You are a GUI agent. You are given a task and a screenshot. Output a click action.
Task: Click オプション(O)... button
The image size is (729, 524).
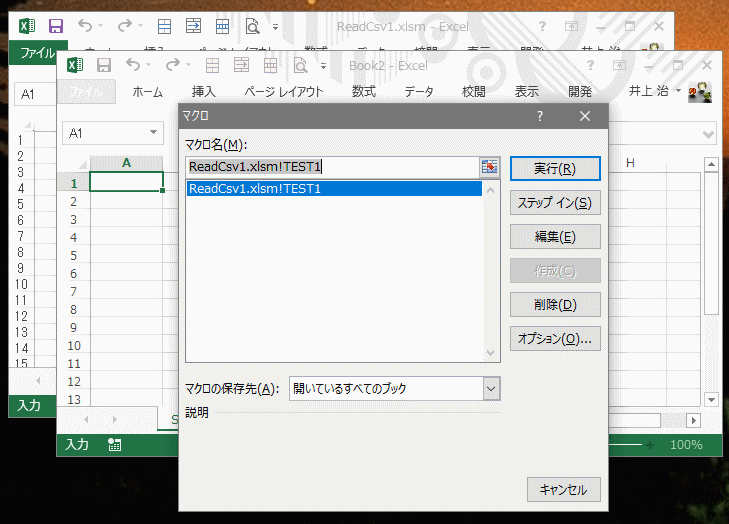click(555, 338)
